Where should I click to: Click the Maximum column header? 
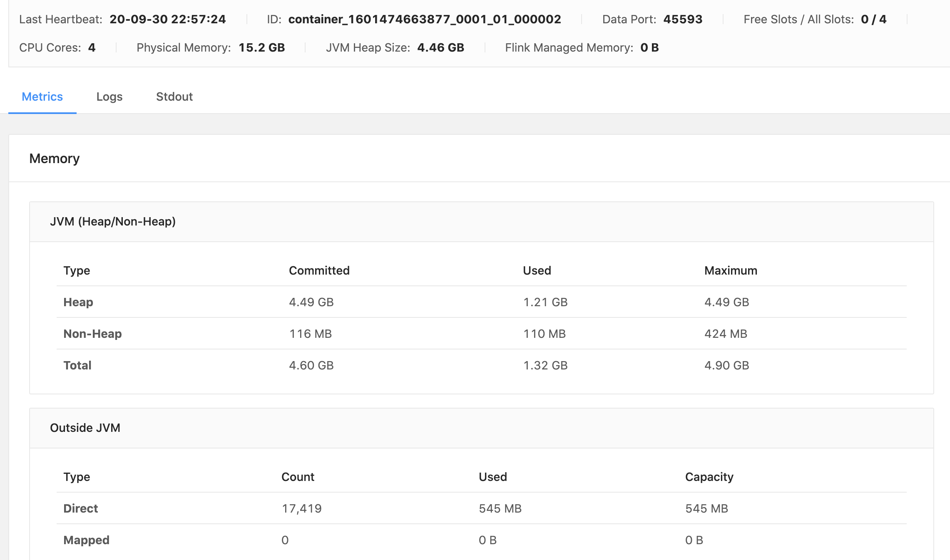(731, 270)
